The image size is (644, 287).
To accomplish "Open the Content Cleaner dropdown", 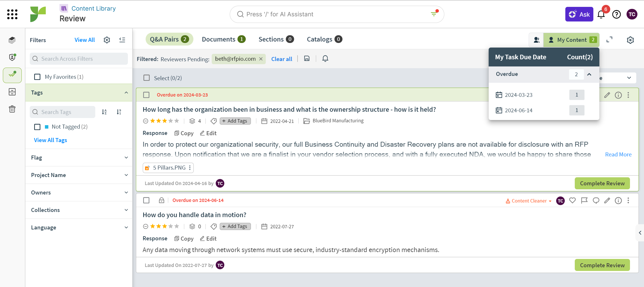I will click(528, 201).
